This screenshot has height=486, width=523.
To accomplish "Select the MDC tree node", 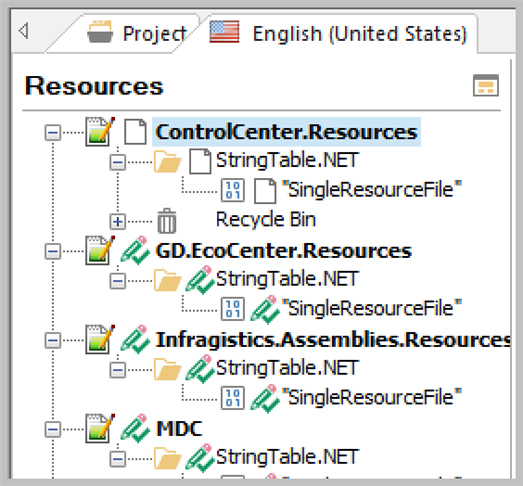I will 179,429.
